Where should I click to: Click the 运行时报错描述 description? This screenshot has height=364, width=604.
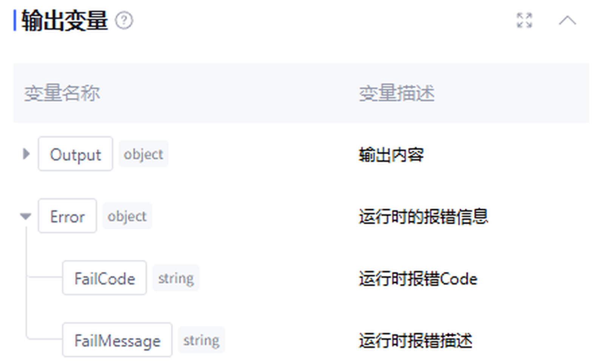point(416,341)
